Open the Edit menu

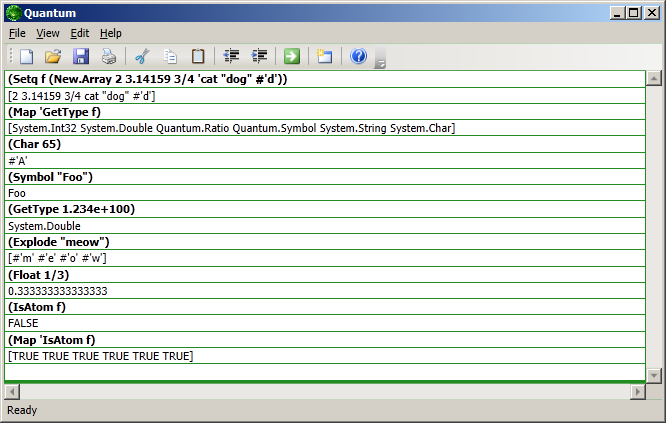(x=79, y=33)
